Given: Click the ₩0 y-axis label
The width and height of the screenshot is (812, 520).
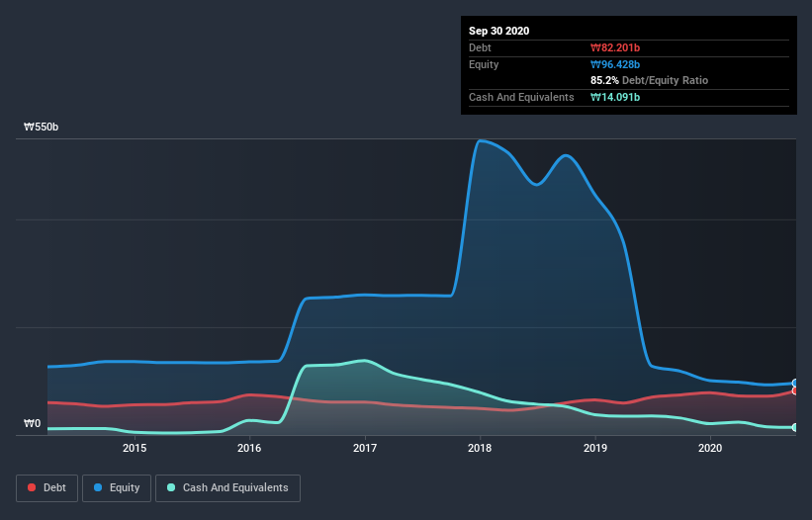Looking at the screenshot, I should [x=32, y=424].
